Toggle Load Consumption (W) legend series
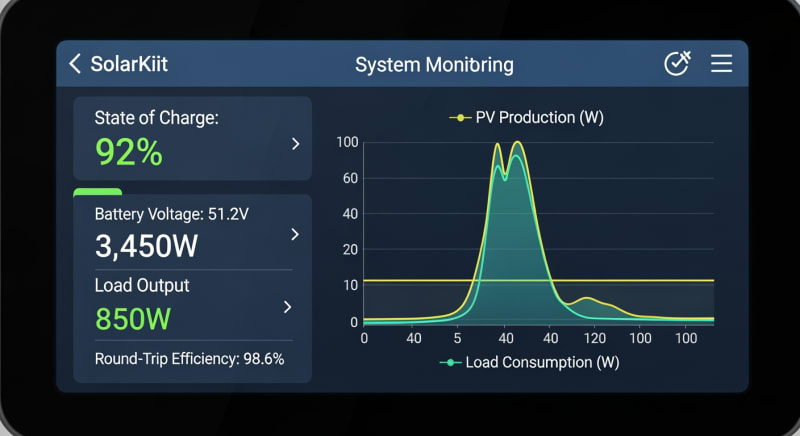 pyautogui.click(x=529, y=363)
